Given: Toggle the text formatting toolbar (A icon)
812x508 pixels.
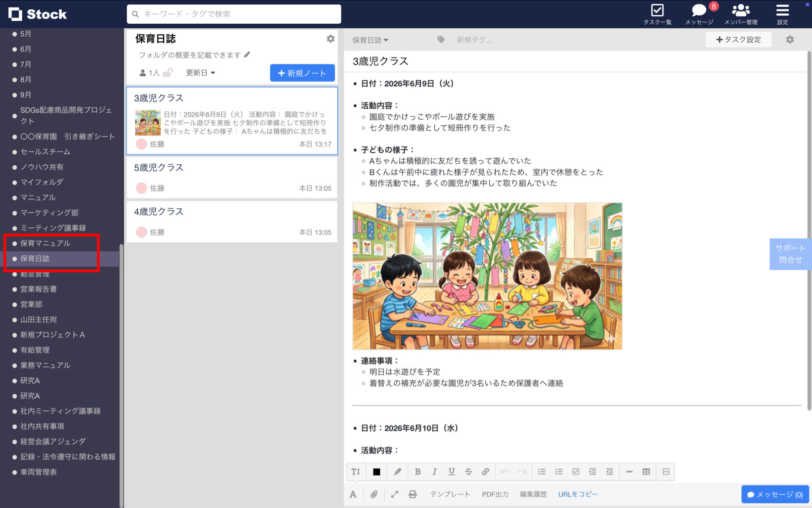Looking at the screenshot, I should click(353, 494).
